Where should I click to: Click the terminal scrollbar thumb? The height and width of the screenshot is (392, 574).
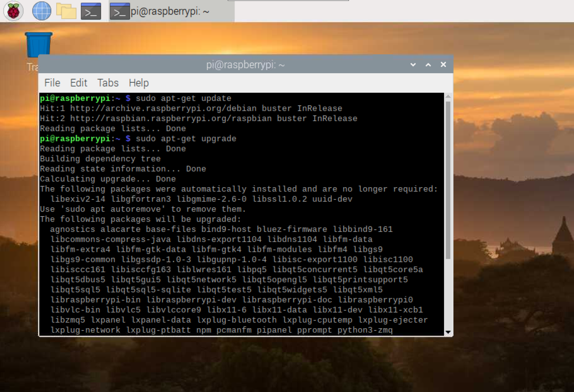(x=448, y=180)
